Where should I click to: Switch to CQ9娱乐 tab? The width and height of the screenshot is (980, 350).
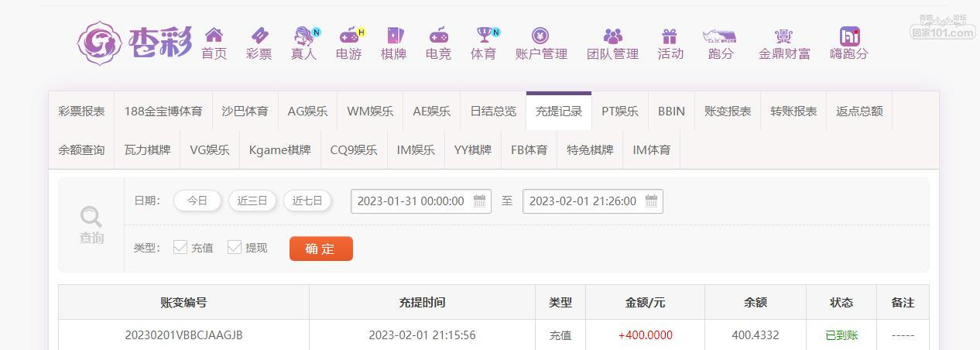[x=354, y=149]
